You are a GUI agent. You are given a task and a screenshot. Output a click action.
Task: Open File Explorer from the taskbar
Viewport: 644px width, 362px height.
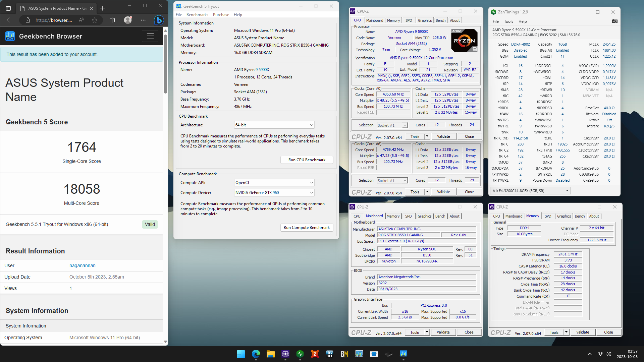tap(271, 354)
